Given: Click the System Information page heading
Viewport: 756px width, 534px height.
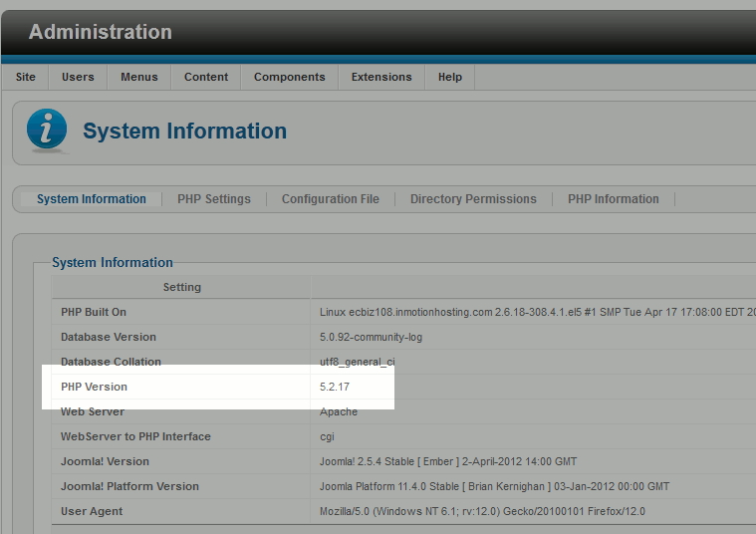Looking at the screenshot, I should (x=184, y=131).
